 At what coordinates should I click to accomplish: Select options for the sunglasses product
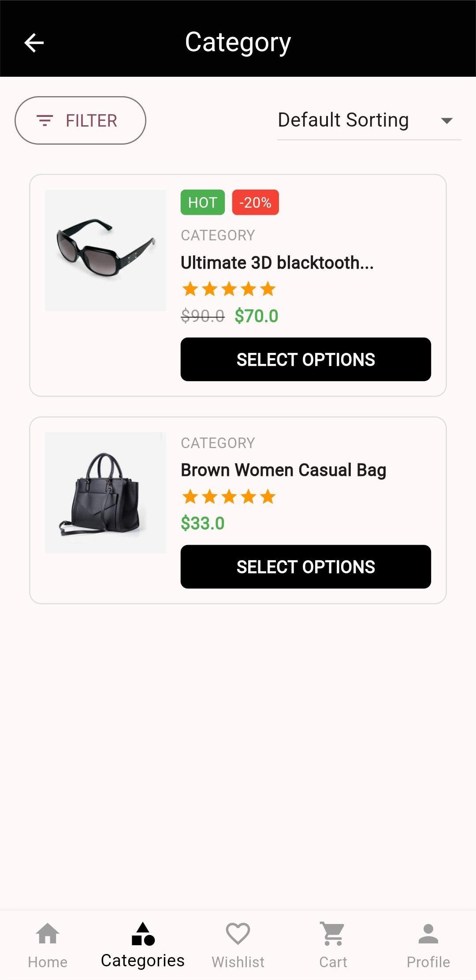(305, 359)
